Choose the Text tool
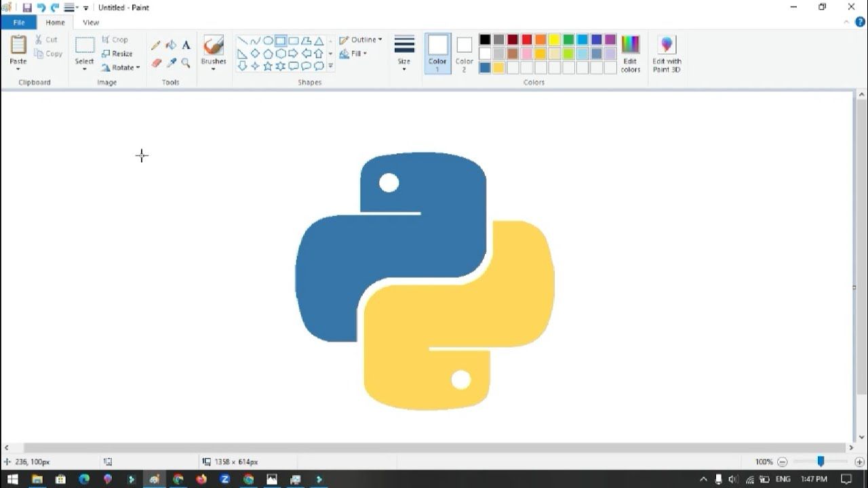The height and width of the screenshot is (488, 868). [186, 45]
